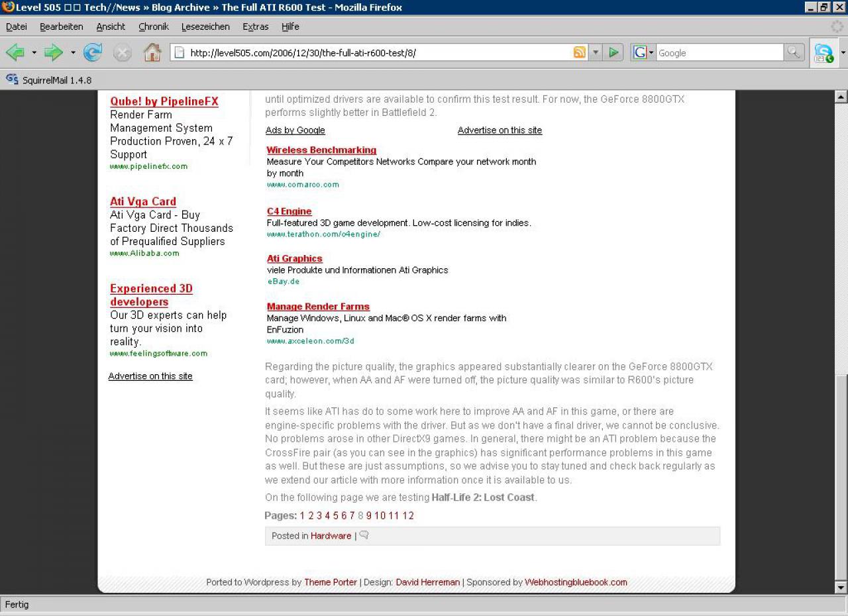Expand the back history dropdown arrow
Viewport: 848px width, 616px height.
click(x=34, y=52)
